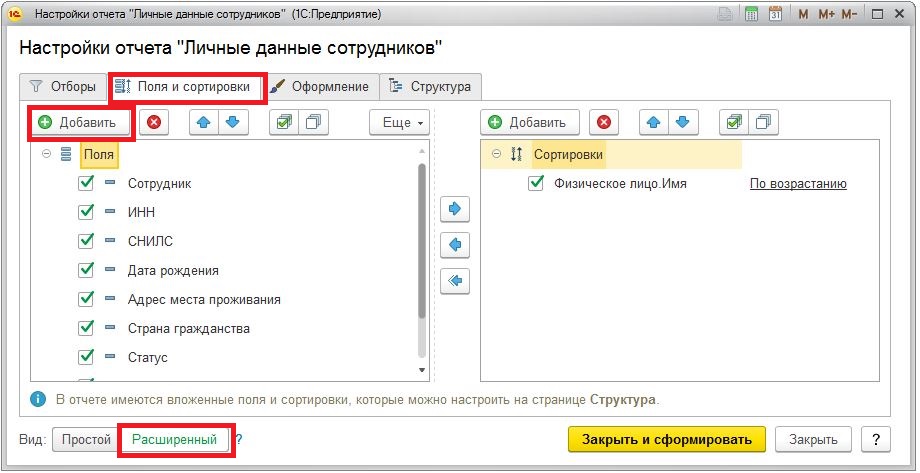Move sort item down with the blue arrow
The image size is (920, 473).
(x=682, y=122)
